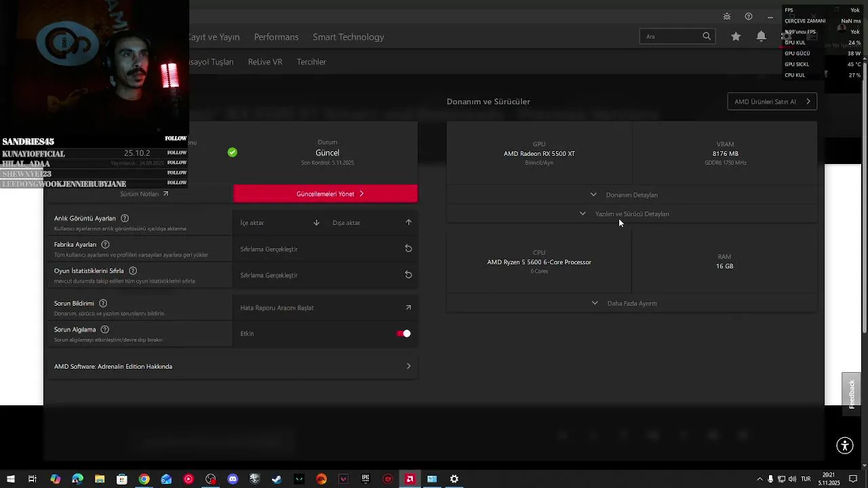868x488 pixels.
Task: Open the Feedback side tab
Action: click(x=851, y=394)
